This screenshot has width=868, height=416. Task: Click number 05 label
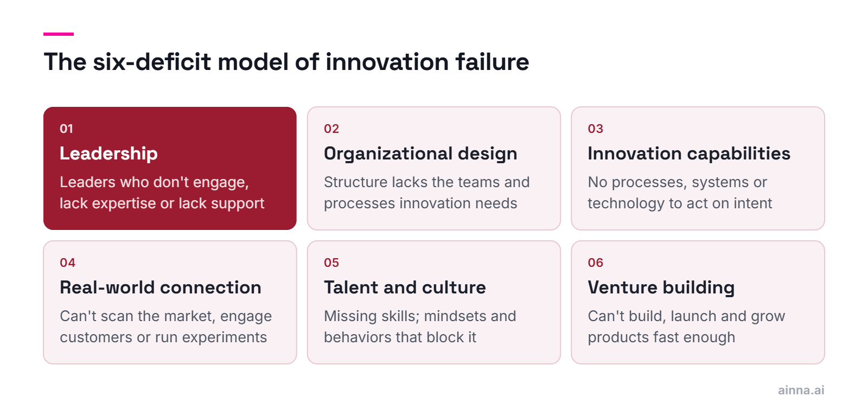coord(331,263)
